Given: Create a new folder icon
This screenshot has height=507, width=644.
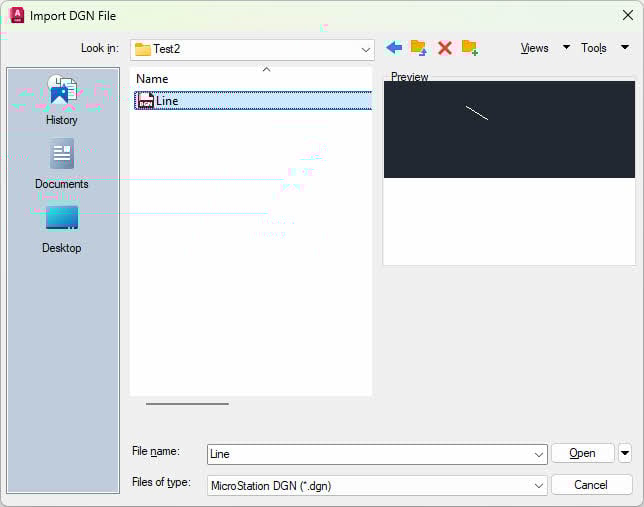Looking at the screenshot, I should tap(469, 48).
